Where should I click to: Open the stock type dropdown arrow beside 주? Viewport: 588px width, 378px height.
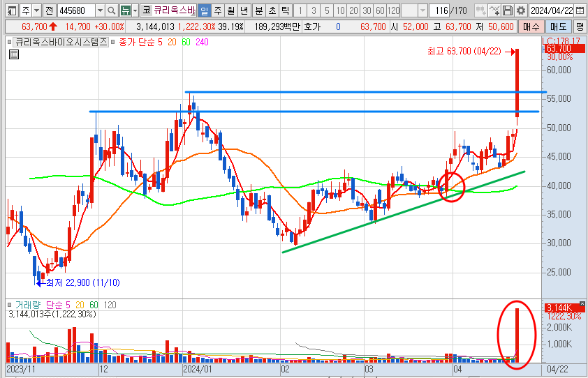[x=37, y=10]
